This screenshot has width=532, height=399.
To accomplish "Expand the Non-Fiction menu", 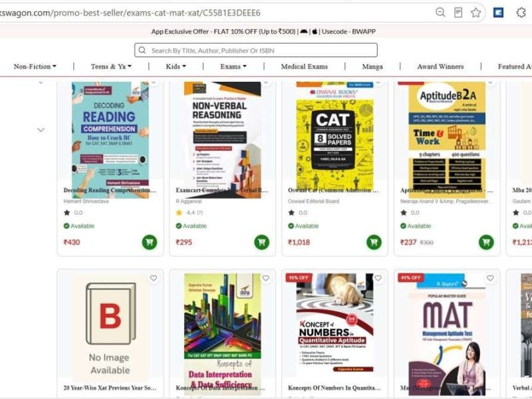I will pyautogui.click(x=35, y=66).
